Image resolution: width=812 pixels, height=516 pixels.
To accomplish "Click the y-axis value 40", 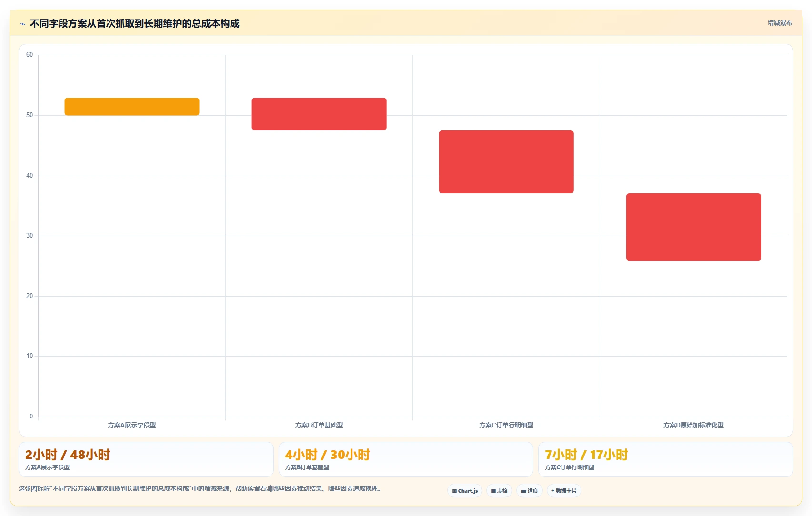I will click(x=30, y=176).
